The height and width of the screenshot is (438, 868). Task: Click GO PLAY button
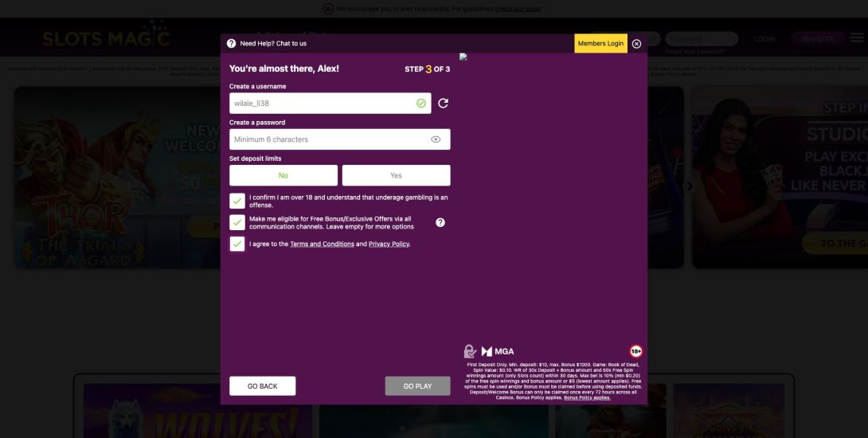click(417, 386)
